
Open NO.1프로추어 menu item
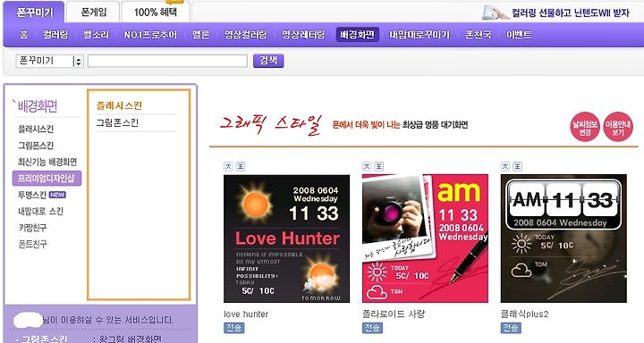(150, 35)
